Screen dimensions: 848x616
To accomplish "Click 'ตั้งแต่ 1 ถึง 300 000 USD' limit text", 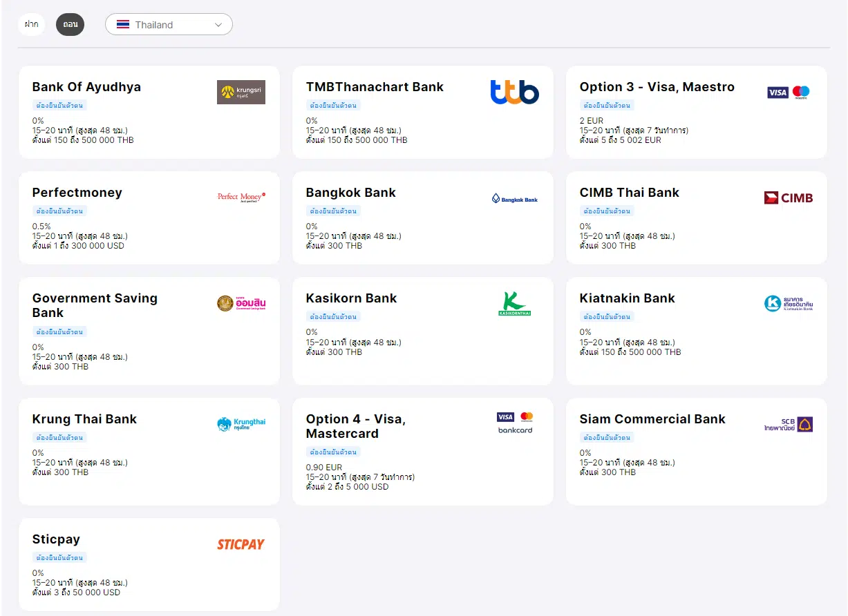I will [78, 246].
